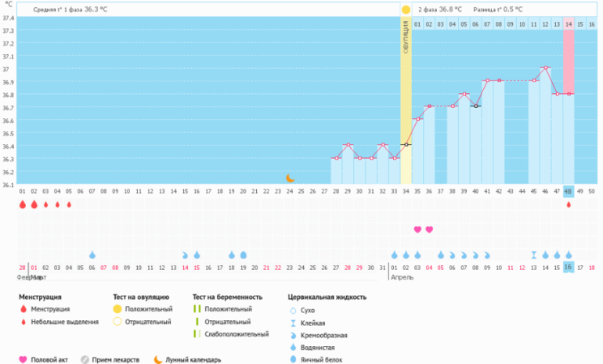
Task: Select the highlighted cycle day 48 number
Action: [569, 191]
